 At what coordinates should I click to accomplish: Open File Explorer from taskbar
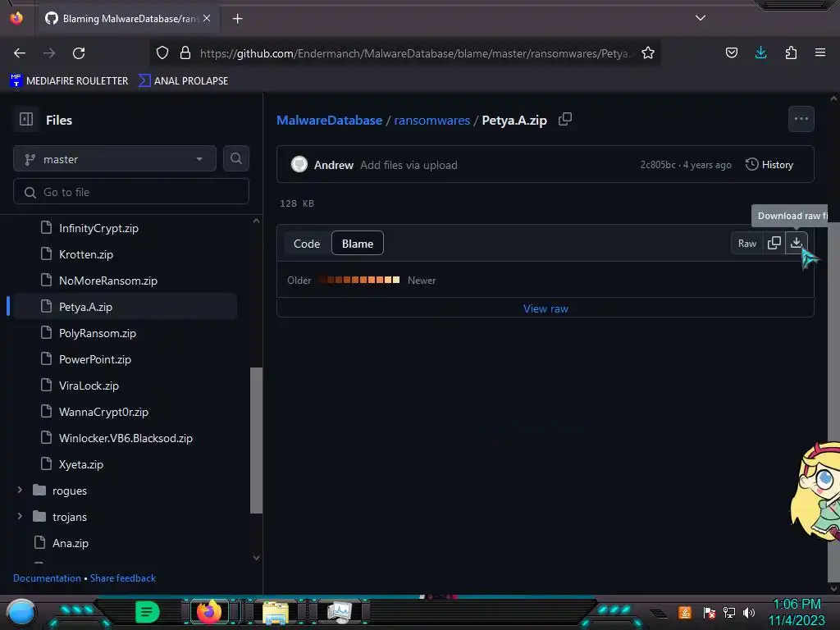pyautogui.click(x=275, y=612)
